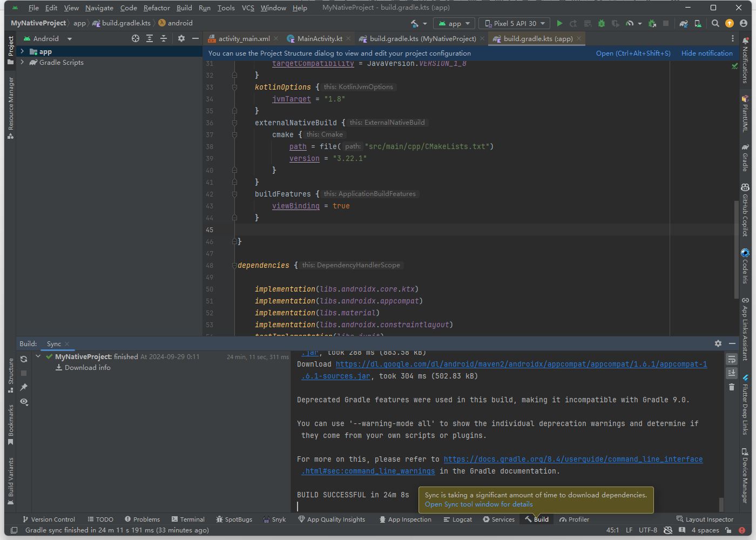Open Make Project hammer dropdown arrow
Viewport: 756px width, 540px height.
pyautogui.click(x=425, y=24)
